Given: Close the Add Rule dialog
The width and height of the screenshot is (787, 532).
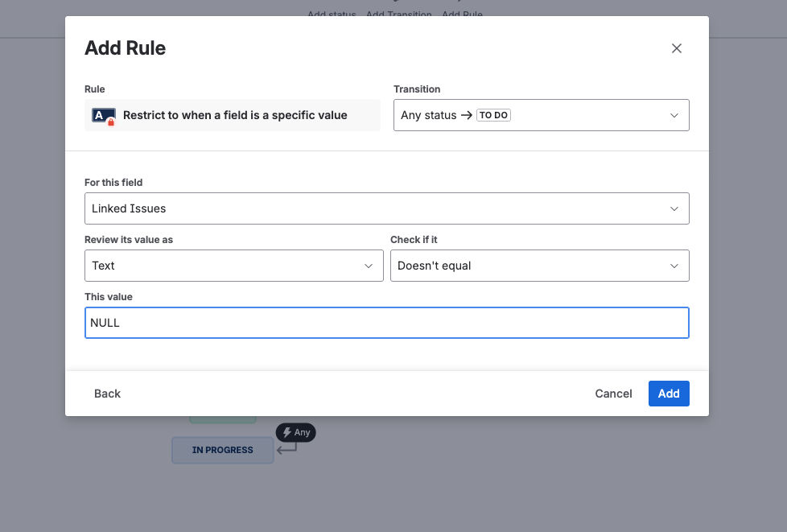Looking at the screenshot, I should pyautogui.click(x=677, y=48).
